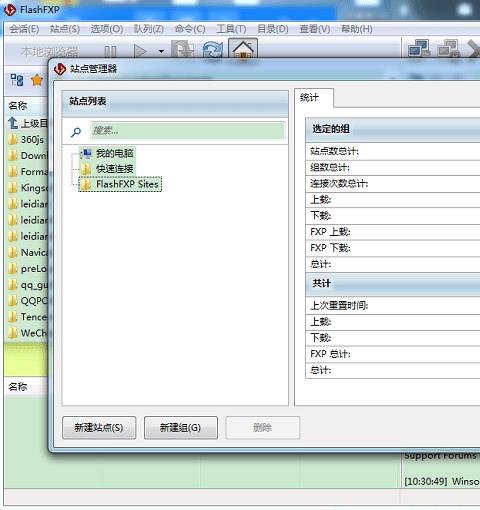Click the FXP 总计 row in statistics
480x510 pixels.
tap(393, 354)
